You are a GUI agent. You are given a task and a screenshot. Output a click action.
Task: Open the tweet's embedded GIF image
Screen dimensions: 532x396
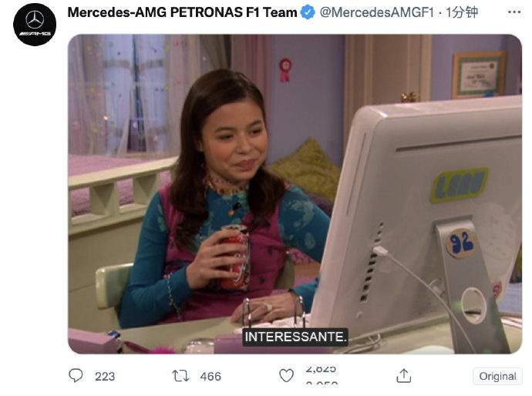point(295,194)
